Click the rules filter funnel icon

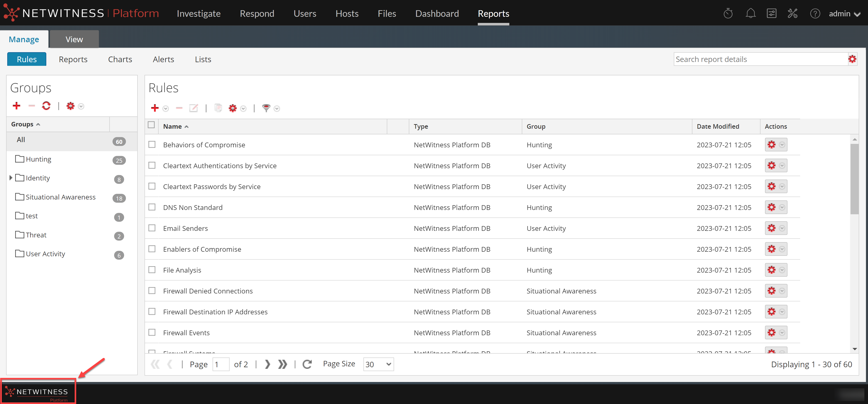tap(266, 108)
